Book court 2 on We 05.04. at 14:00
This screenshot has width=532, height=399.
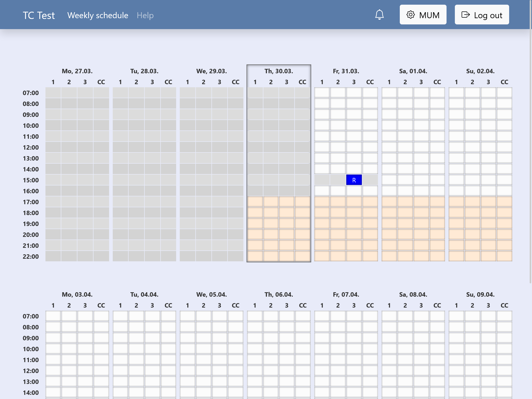[204, 393]
